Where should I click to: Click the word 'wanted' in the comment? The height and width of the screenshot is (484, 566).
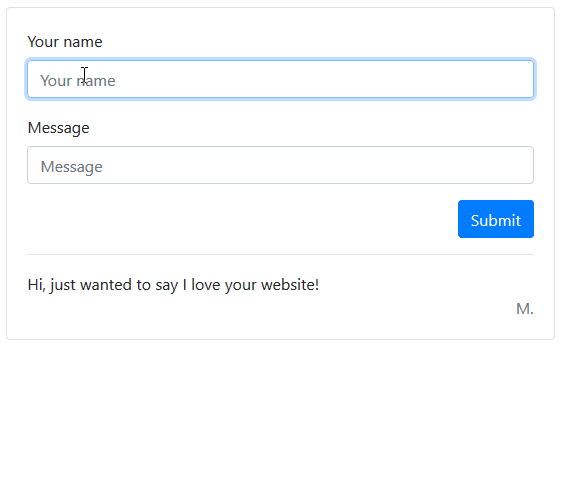pos(106,285)
